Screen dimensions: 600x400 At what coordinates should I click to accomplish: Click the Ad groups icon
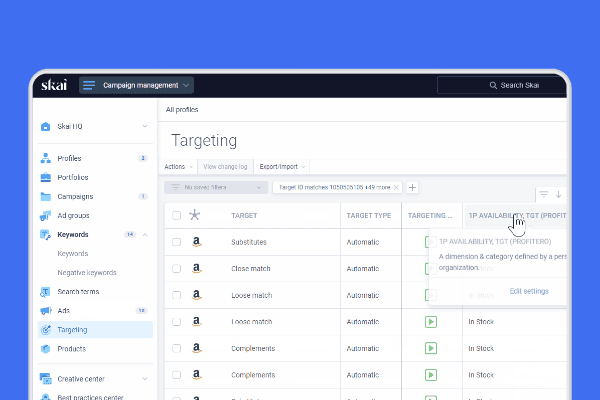(x=46, y=216)
